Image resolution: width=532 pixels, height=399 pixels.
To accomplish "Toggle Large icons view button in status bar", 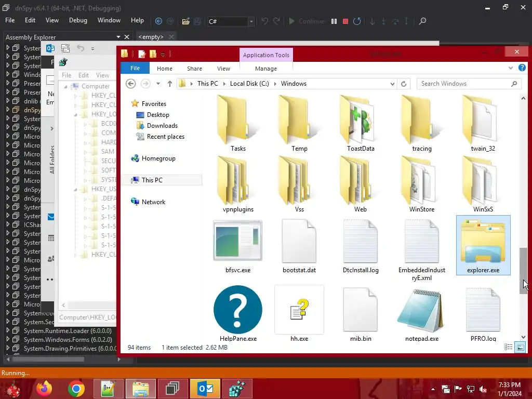I will [520, 347].
